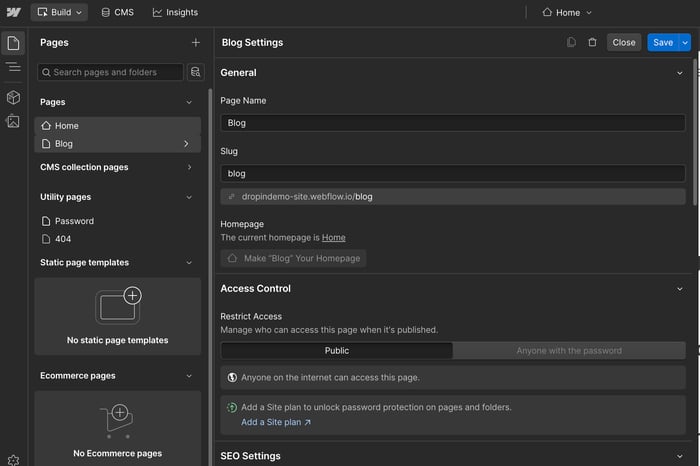
Task: Open the Home page selector dropdown
Action: click(567, 12)
